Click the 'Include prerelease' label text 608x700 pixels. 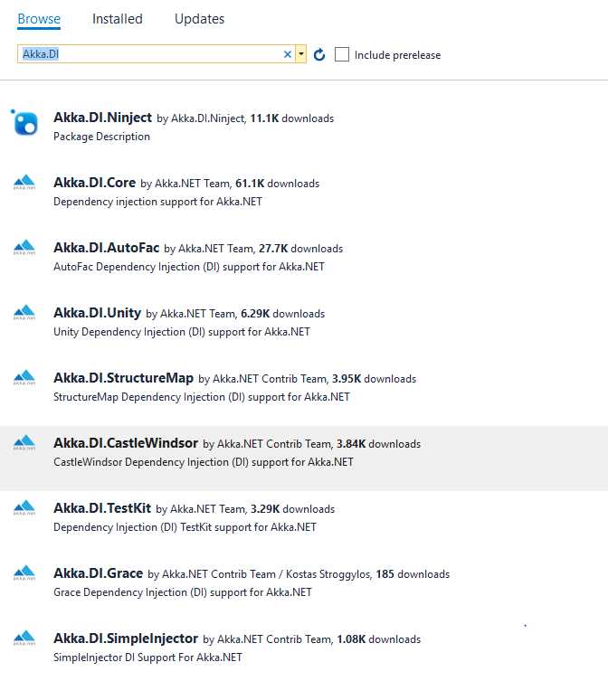tap(397, 55)
